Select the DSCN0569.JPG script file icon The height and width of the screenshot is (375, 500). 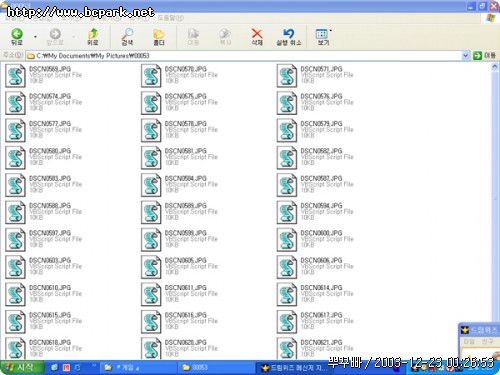click(15, 76)
